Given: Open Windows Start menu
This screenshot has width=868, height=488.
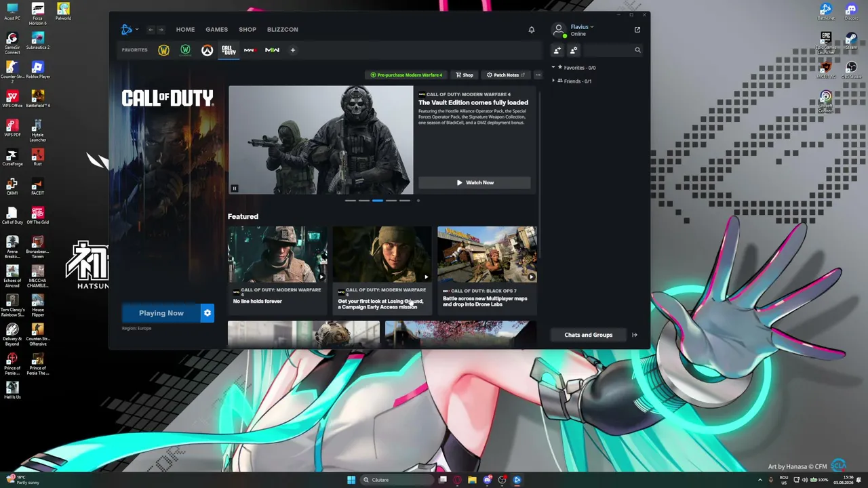Looking at the screenshot, I should 351,480.
